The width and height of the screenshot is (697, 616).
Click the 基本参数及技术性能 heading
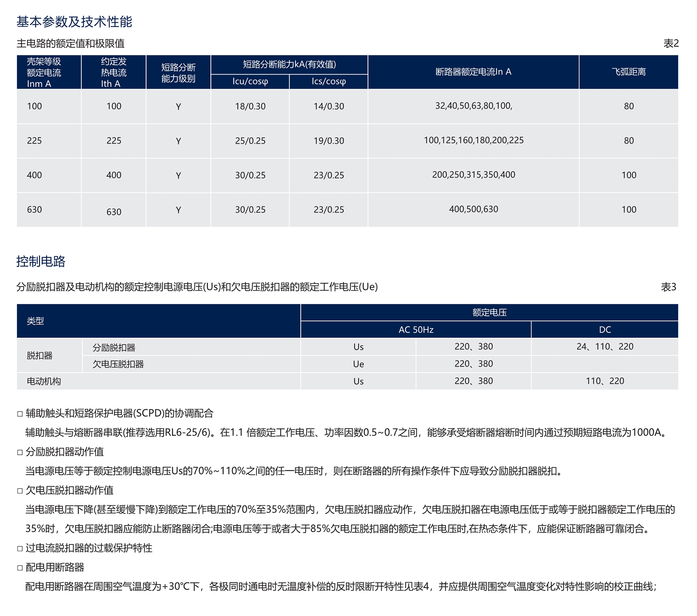point(74,22)
